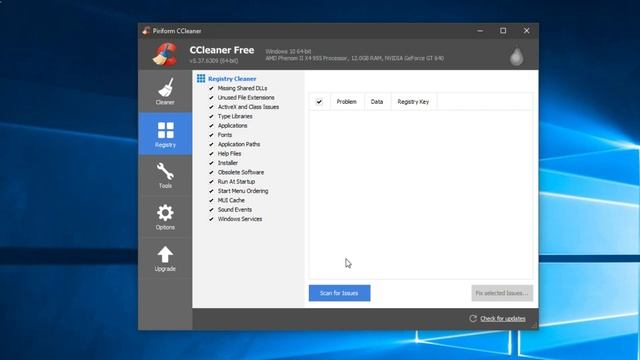The height and width of the screenshot is (360, 640).
Task: Close the Piriform CCleaner window
Action: click(x=527, y=31)
